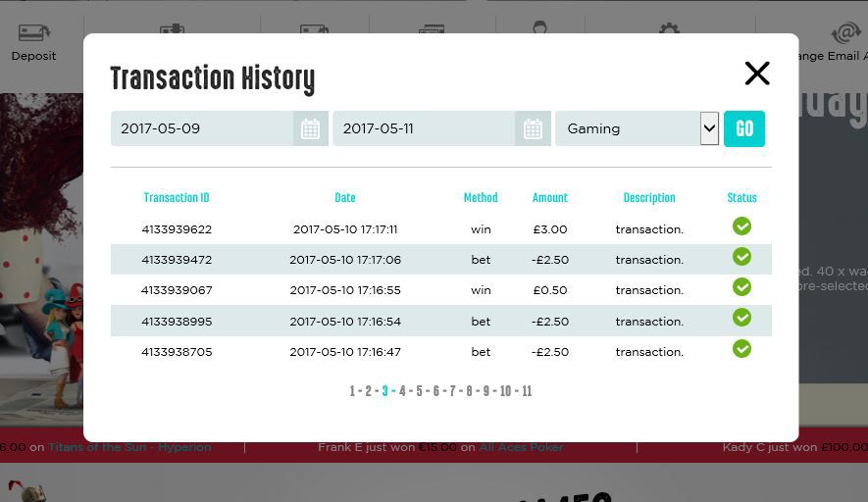The width and height of the screenshot is (868, 502).
Task: Open calendar picker for start date 2017-05-09
Action: pyautogui.click(x=311, y=128)
